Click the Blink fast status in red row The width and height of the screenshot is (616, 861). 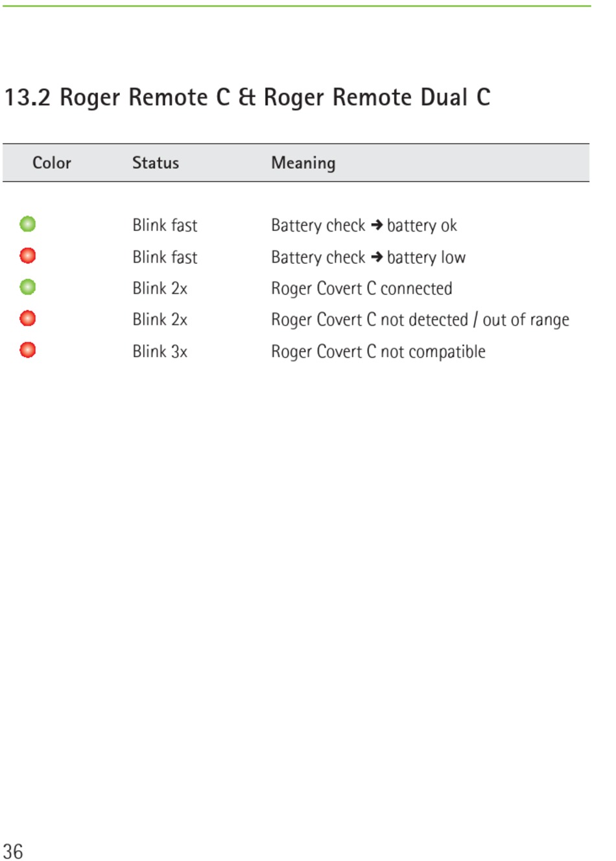[165, 257]
